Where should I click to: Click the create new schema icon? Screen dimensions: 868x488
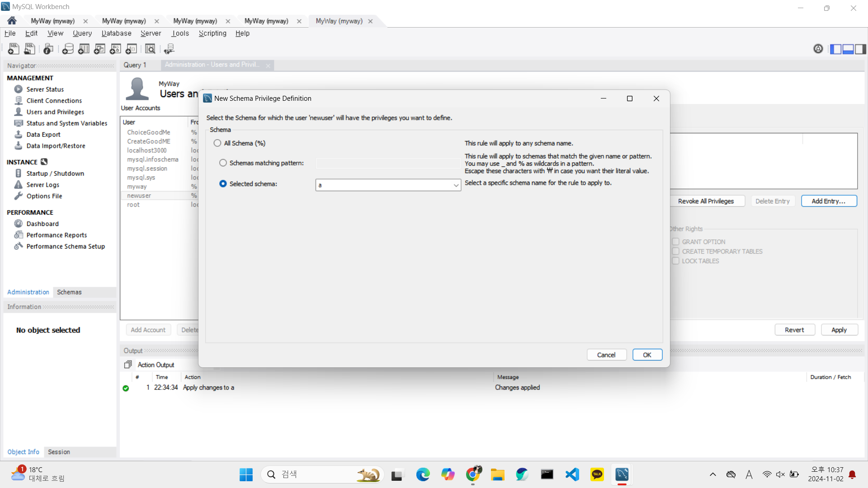click(x=68, y=49)
